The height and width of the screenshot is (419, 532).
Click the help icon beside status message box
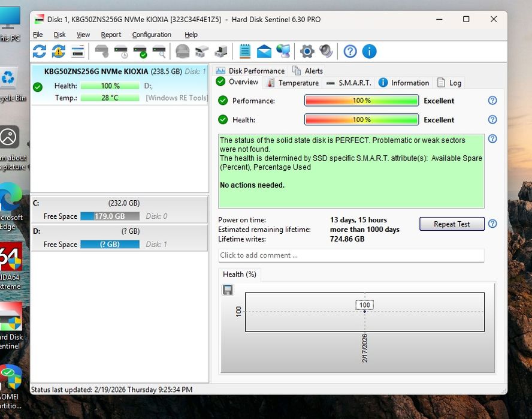pyautogui.click(x=492, y=138)
